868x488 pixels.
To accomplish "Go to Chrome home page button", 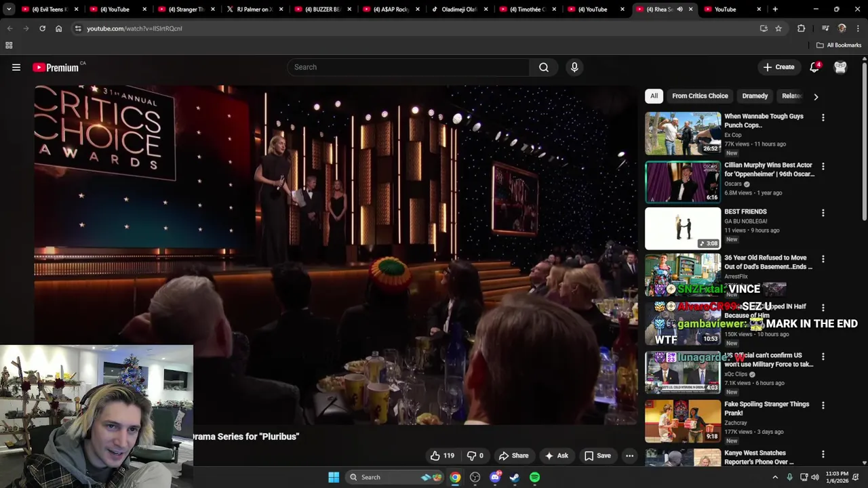I will [58, 28].
